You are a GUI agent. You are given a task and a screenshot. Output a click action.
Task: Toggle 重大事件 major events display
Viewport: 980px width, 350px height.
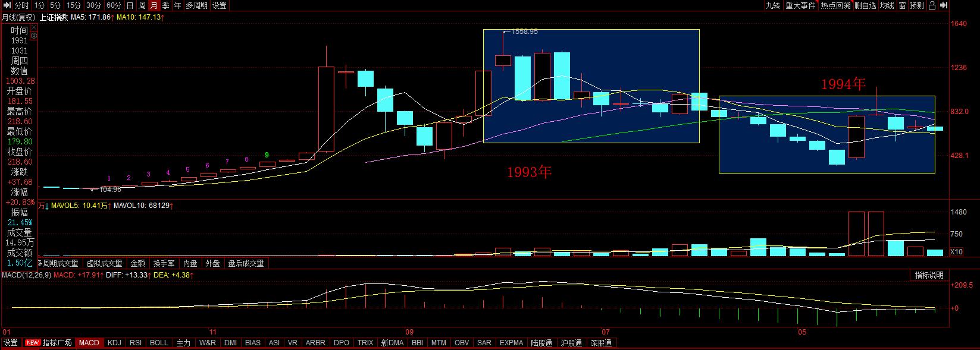pyautogui.click(x=800, y=5)
